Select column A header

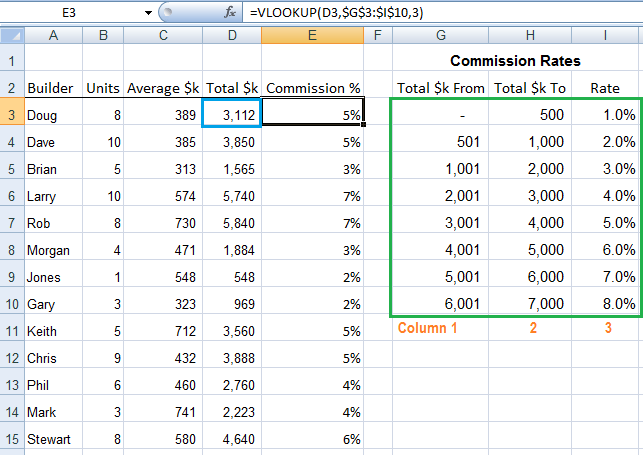(54, 35)
